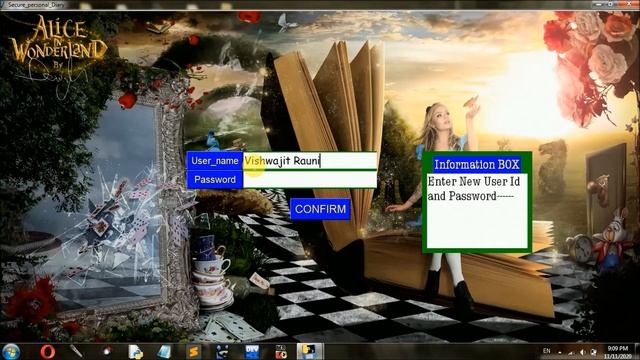Image resolution: width=640 pixels, height=360 pixels.
Task: Click the blue Password label
Action: pos(215,180)
